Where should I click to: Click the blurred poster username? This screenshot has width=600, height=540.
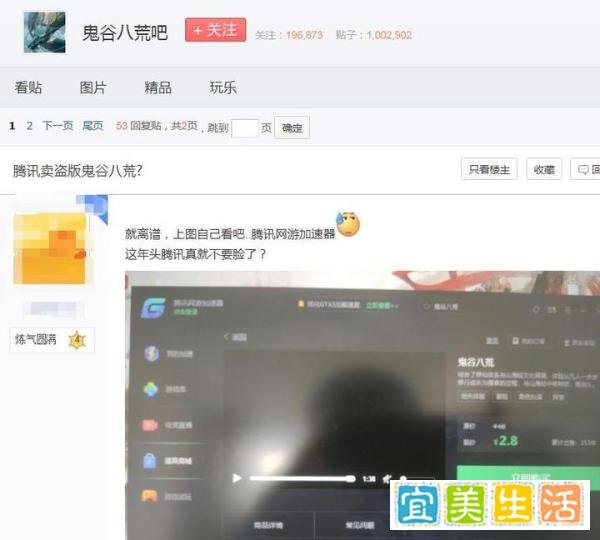53,308
